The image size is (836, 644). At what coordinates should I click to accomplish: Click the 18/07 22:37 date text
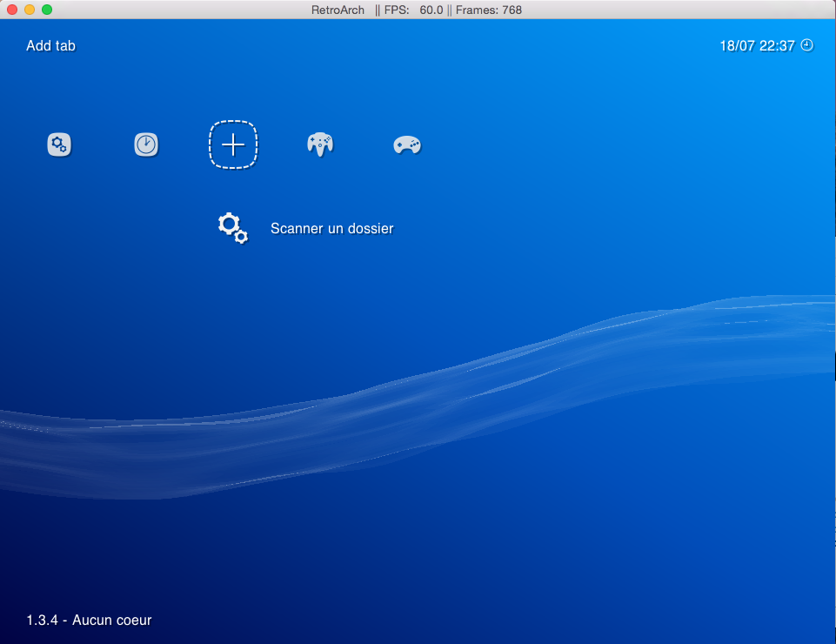pyautogui.click(x=757, y=46)
